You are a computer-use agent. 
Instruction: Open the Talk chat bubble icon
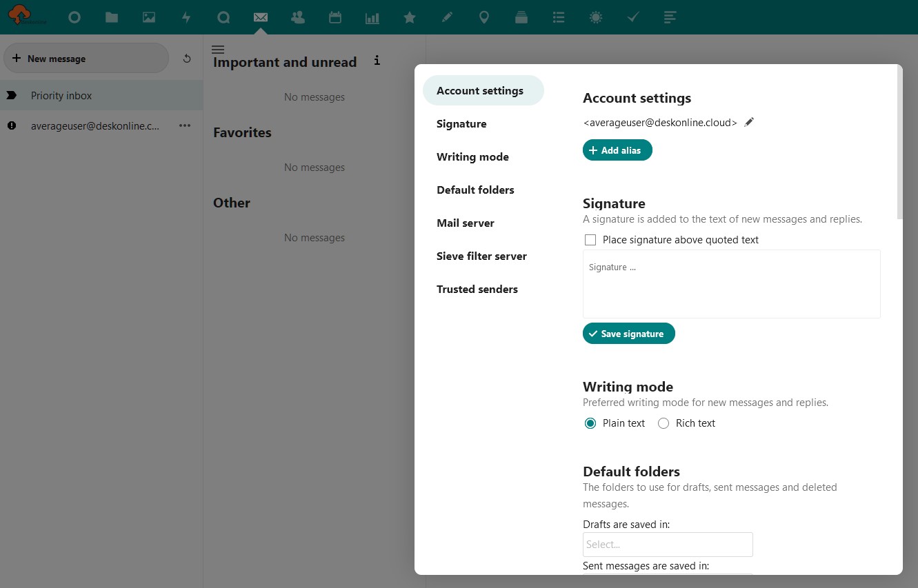point(223,17)
